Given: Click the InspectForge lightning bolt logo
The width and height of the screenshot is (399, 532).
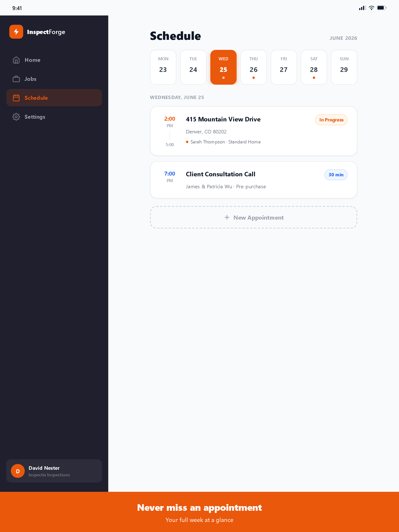Looking at the screenshot, I should 16,32.
